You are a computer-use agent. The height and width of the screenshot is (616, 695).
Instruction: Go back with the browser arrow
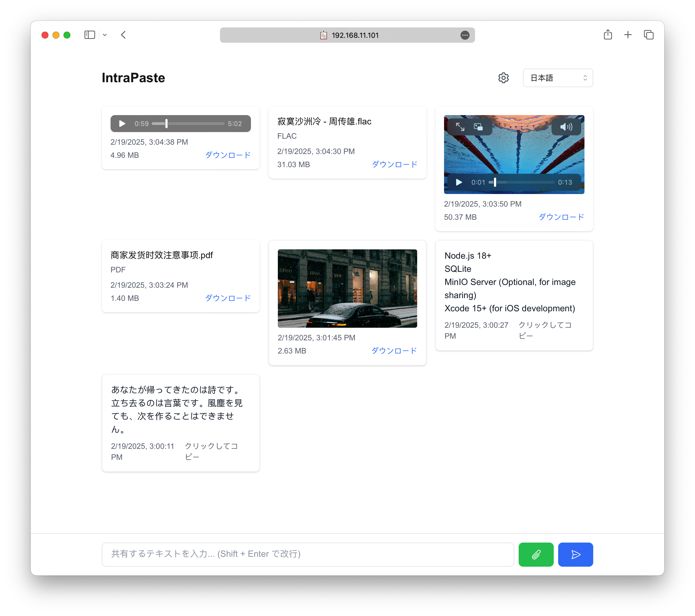(123, 35)
